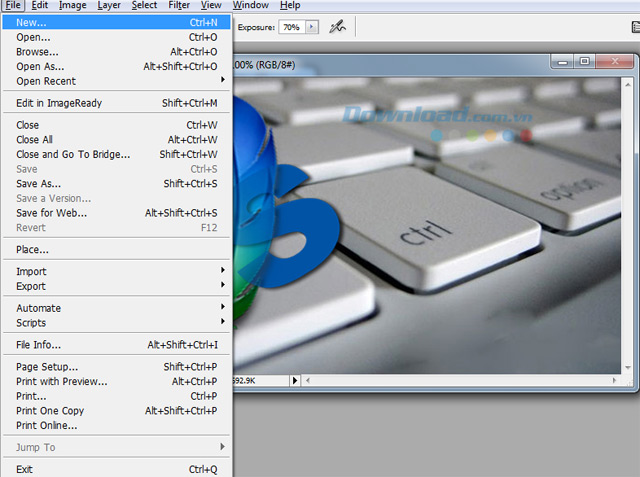Screen dimensions: 640x477
Task: Choose New... from the File menu
Action: point(117,22)
